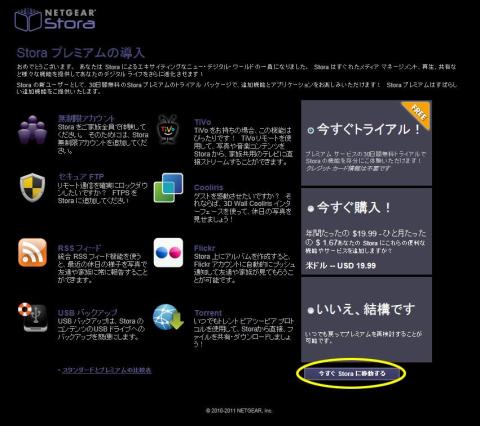
Task: Click the Secure FTP shield icon
Action: 32,187
